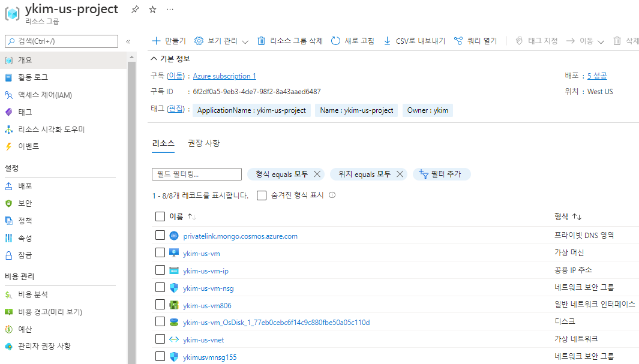Viewport: 639px width, 364px height.
Task: Check the ykim-us-vm row checkbox
Action: click(160, 253)
